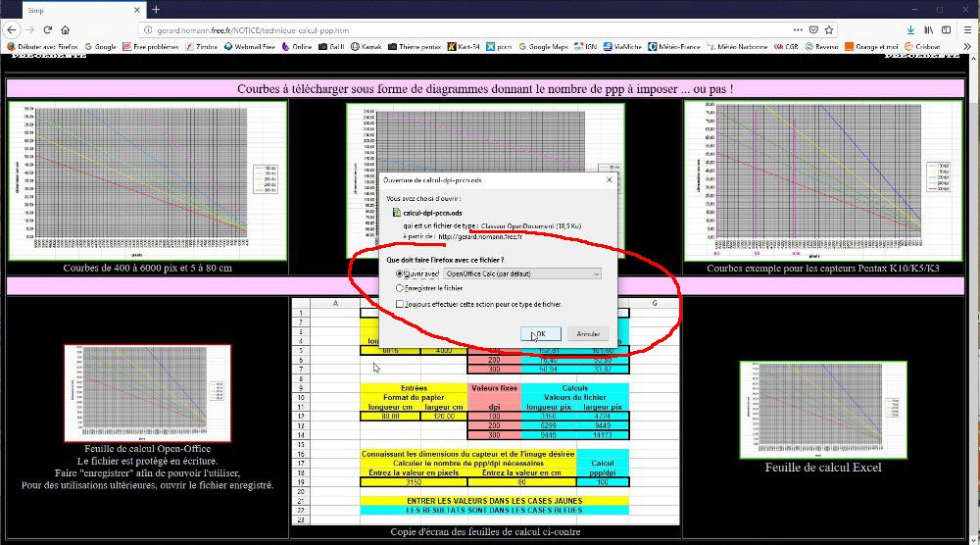This screenshot has height=545, width=980.
Task: Click the Excel spreadsheet thumbnail
Action: (823, 410)
